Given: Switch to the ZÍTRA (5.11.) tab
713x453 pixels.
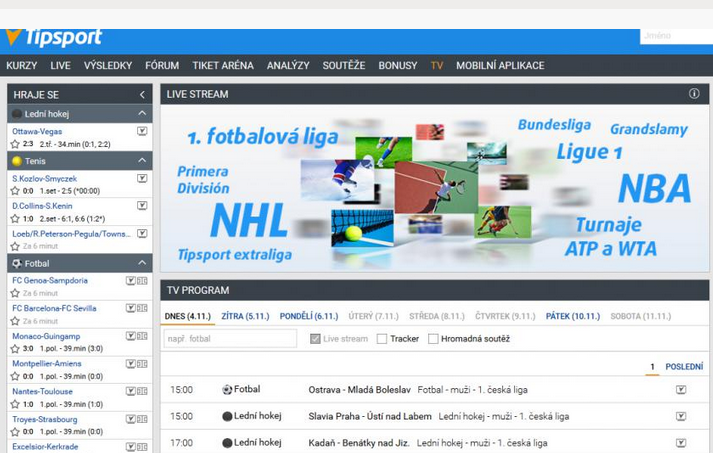Looking at the screenshot, I should point(245,316).
